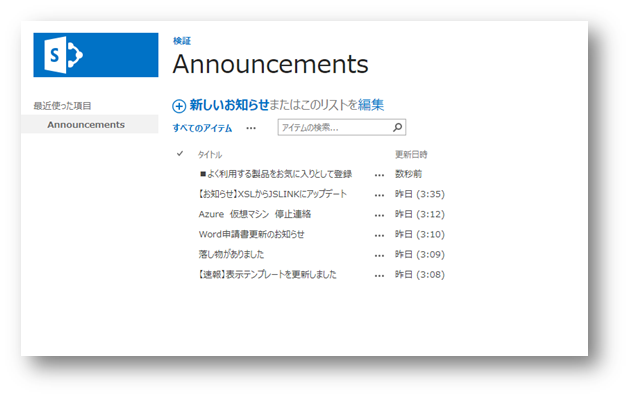630x398 pixels.
Task: Open ellipsis menu for よく利用する製品 item
Action: (379, 175)
